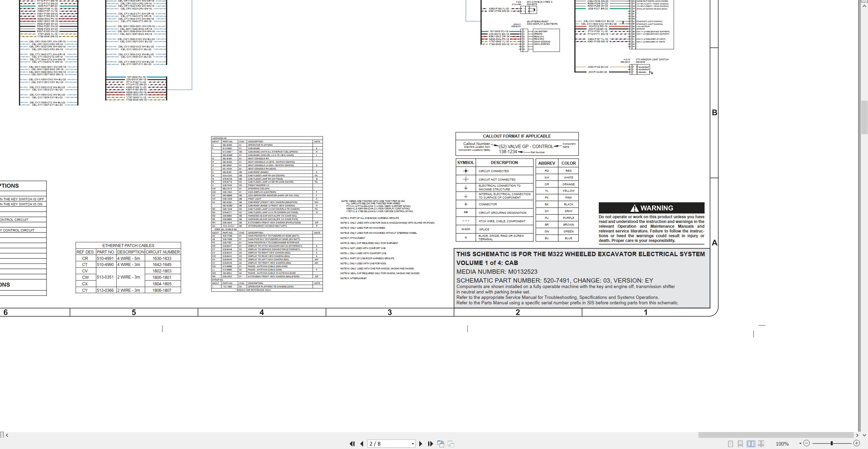Click the 100% zoom value
Screen dimensions: 868x449
click(782, 444)
